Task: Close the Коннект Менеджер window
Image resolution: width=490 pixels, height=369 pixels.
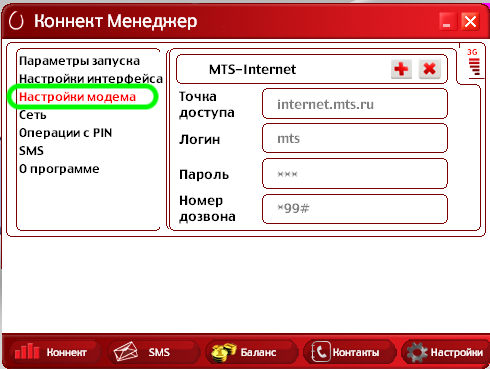Action: pos(470,22)
